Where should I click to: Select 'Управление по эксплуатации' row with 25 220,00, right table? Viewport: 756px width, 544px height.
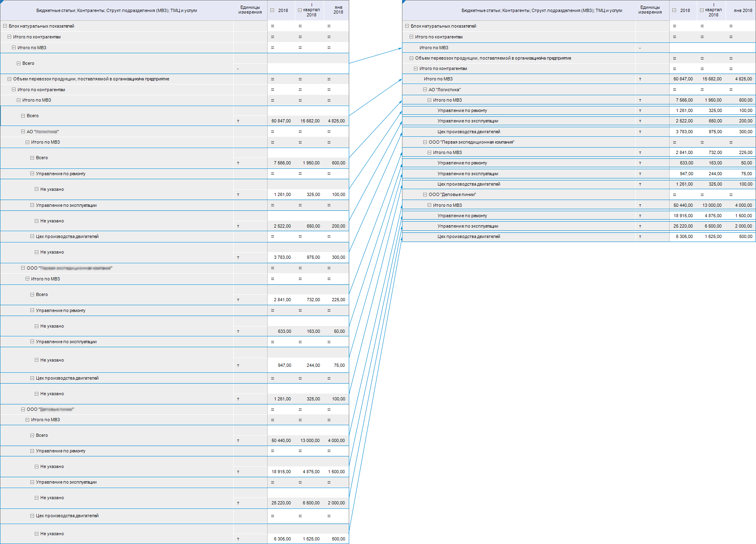[579, 226]
